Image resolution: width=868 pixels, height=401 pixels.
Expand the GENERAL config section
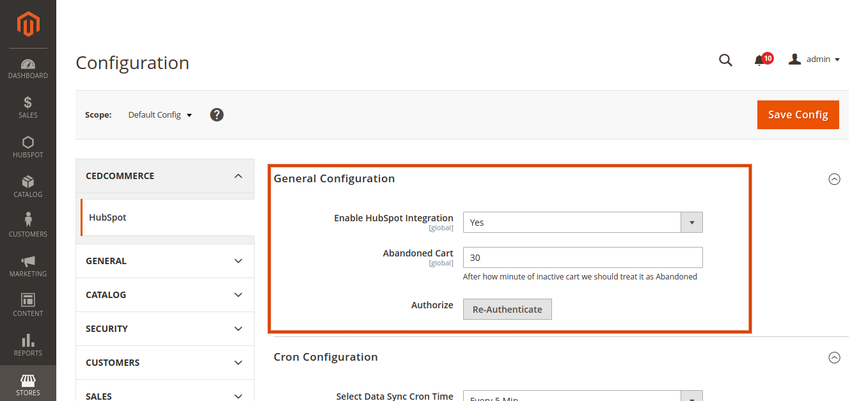(165, 261)
